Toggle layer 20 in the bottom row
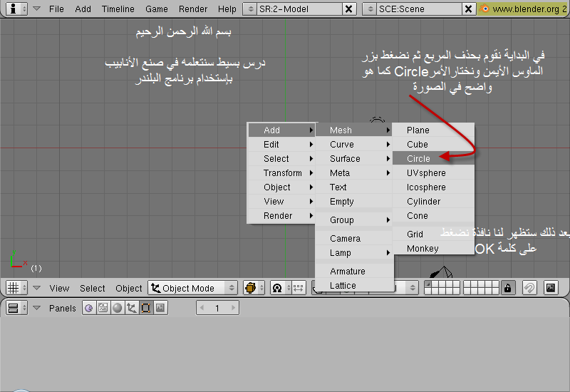Screen dimensions: 570x392 495,292
